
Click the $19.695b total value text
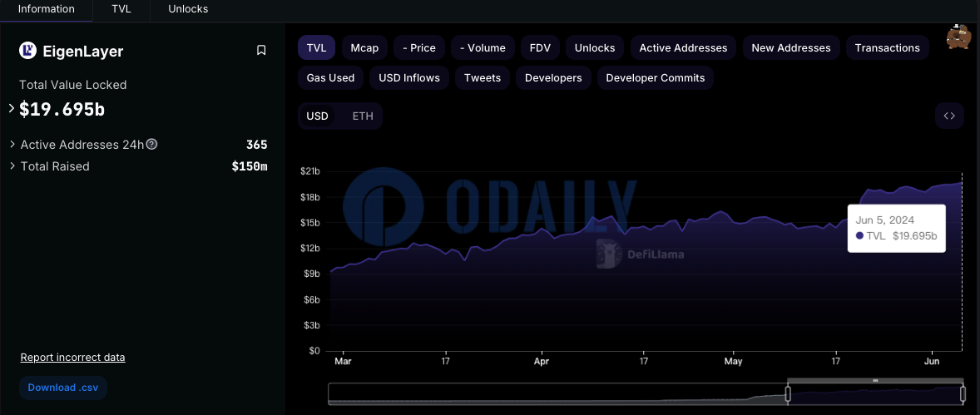coord(62,110)
